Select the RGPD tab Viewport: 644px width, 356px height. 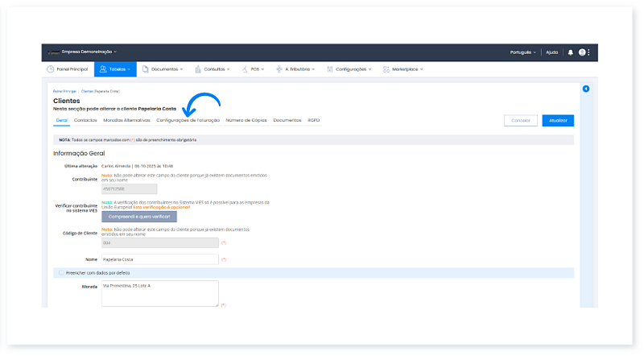click(x=314, y=120)
